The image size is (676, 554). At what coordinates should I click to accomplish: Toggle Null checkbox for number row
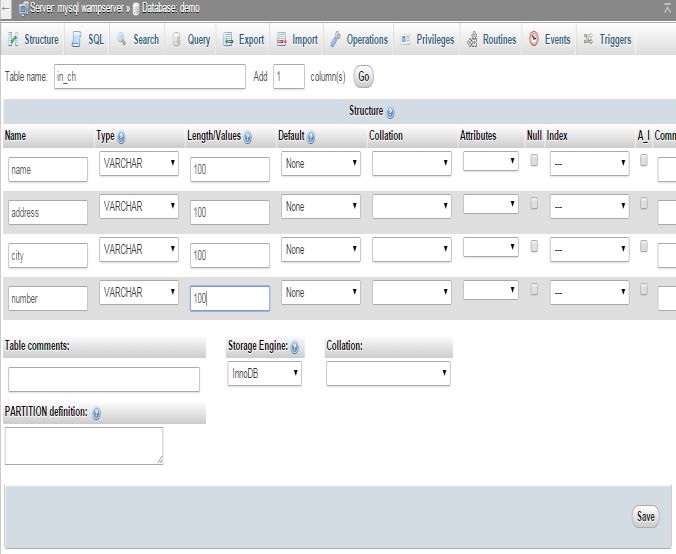tap(534, 289)
